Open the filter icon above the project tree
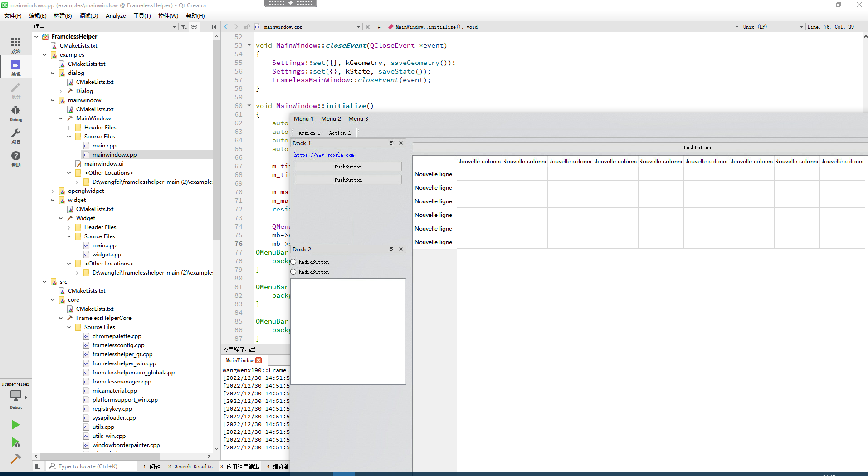 pyautogui.click(x=184, y=26)
